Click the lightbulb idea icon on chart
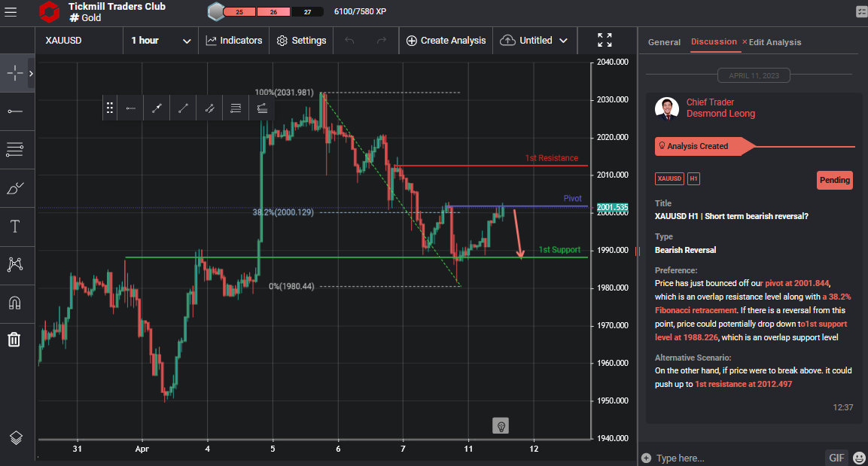Screen dimensions: 868x466 (x=501, y=425)
